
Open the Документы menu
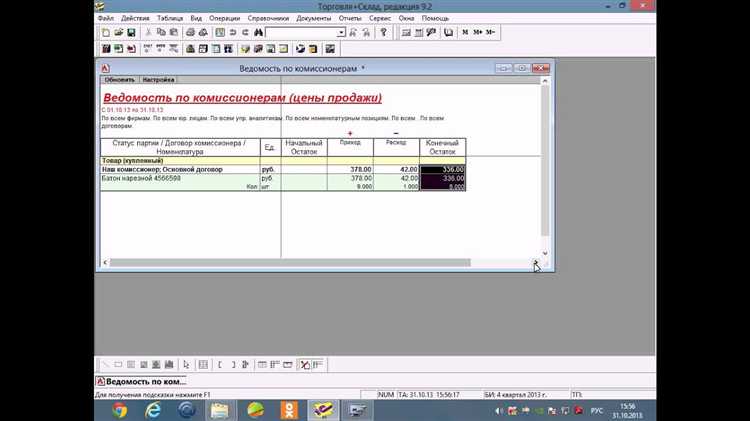click(x=313, y=18)
